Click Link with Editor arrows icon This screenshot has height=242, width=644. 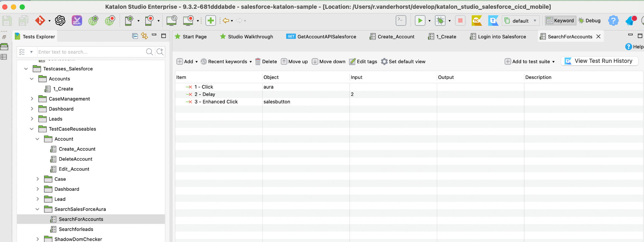pyautogui.click(x=144, y=36)
